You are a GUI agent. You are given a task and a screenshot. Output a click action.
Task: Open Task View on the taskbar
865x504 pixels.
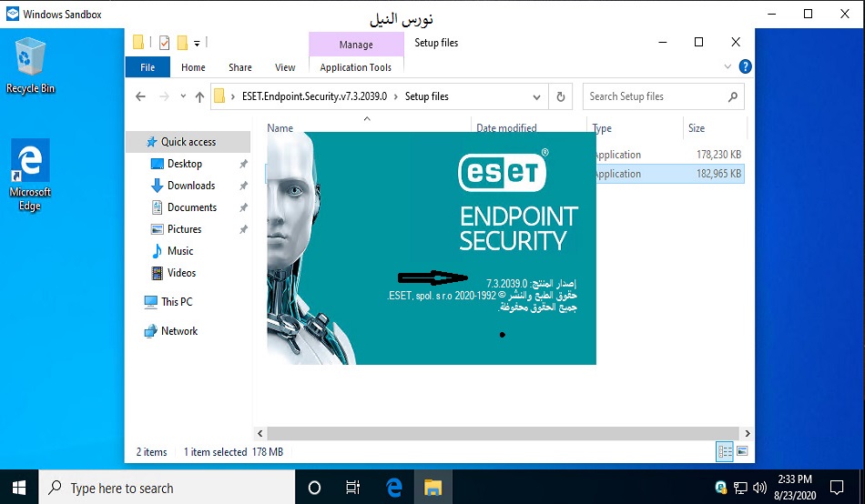(x=353, y=488)
